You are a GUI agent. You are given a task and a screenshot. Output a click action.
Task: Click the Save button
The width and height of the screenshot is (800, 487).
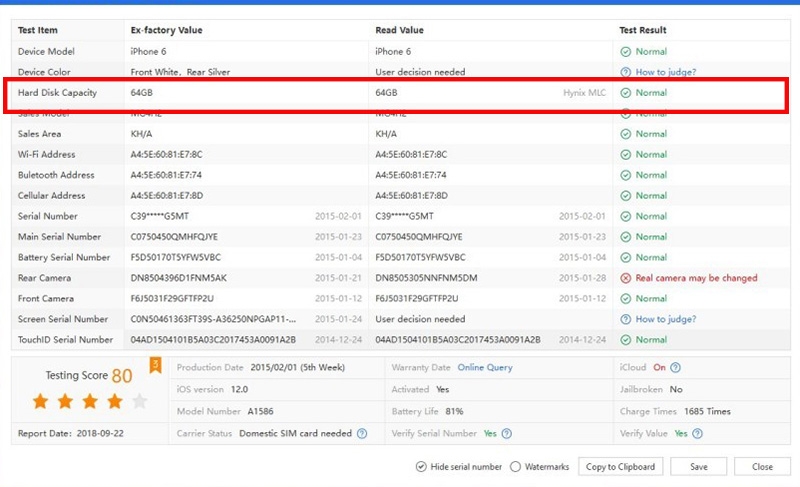pos(698,467)
